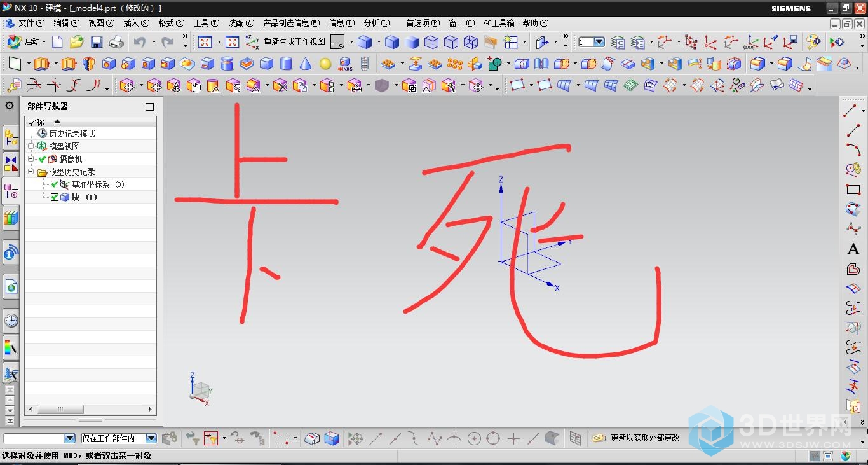Toggle the Datum Coordinate System checkbox
The width and height of the screenshot is (868, 465).
[55, 184]
